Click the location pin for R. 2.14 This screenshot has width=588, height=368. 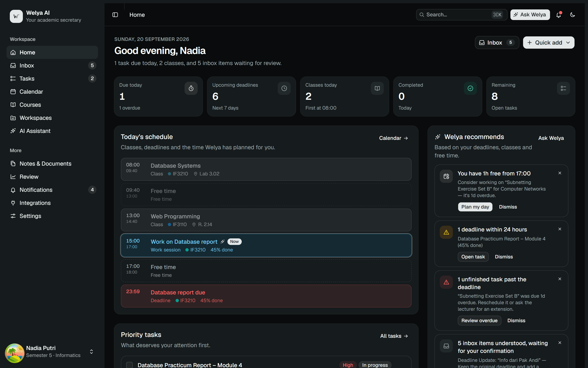tap(194, 224)
